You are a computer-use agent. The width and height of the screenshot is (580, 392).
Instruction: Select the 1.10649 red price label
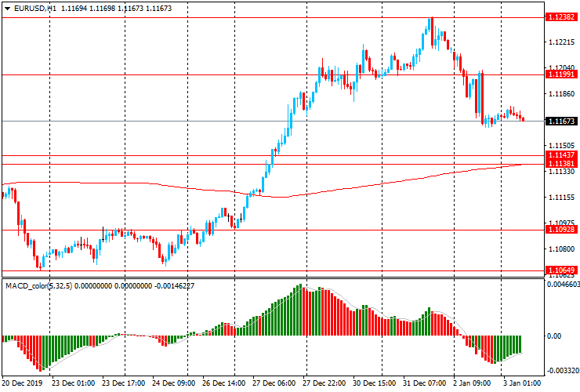[x=561, y=270]
